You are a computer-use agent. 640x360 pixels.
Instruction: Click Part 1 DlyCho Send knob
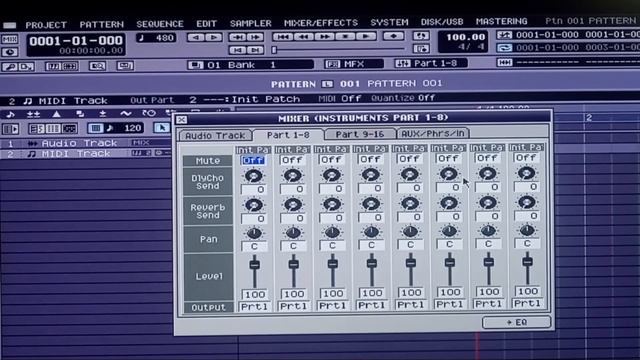(253, 176)
